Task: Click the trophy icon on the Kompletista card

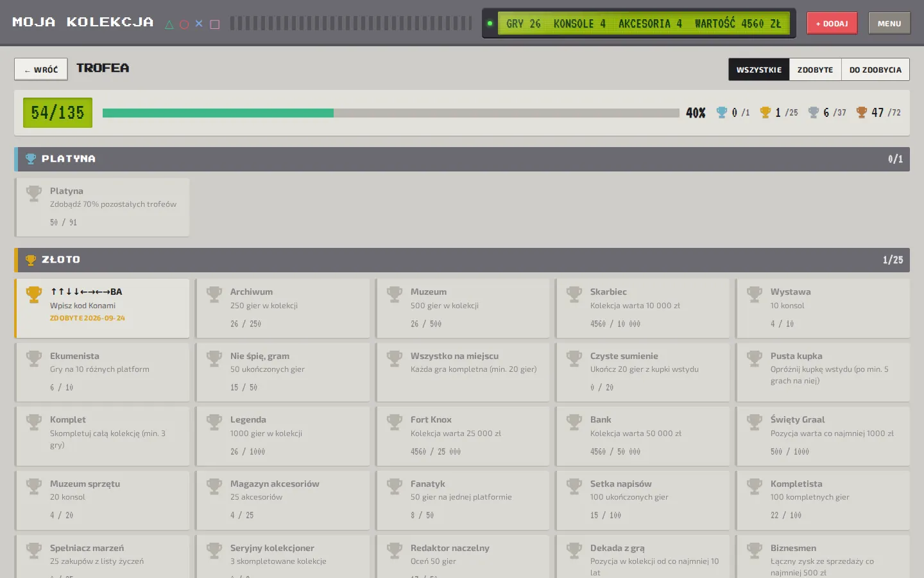Action: click(x=755, y=486)
